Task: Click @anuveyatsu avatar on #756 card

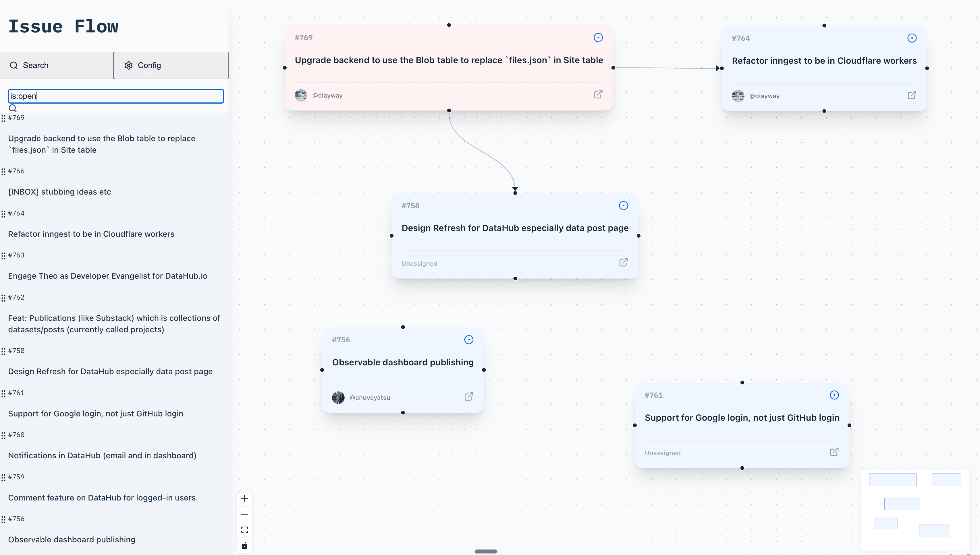Action: click(x=338, y=397)
